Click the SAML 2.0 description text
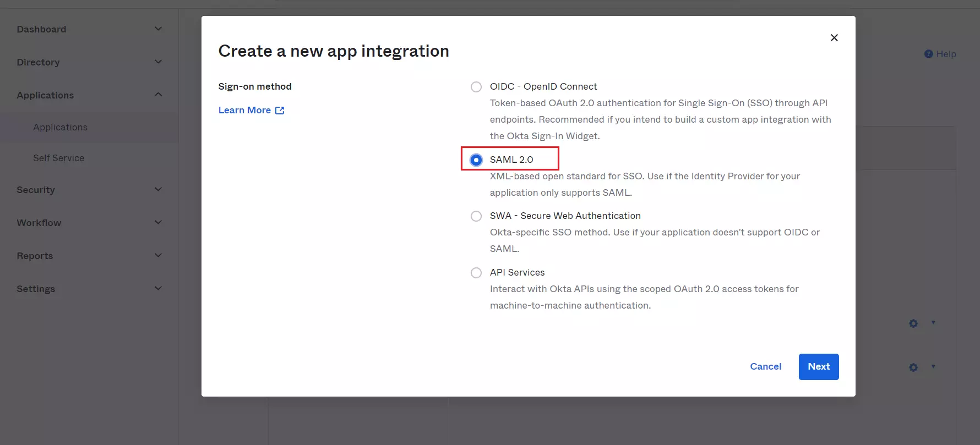This screenshot has width=980, height=445. tap(645, 184)
